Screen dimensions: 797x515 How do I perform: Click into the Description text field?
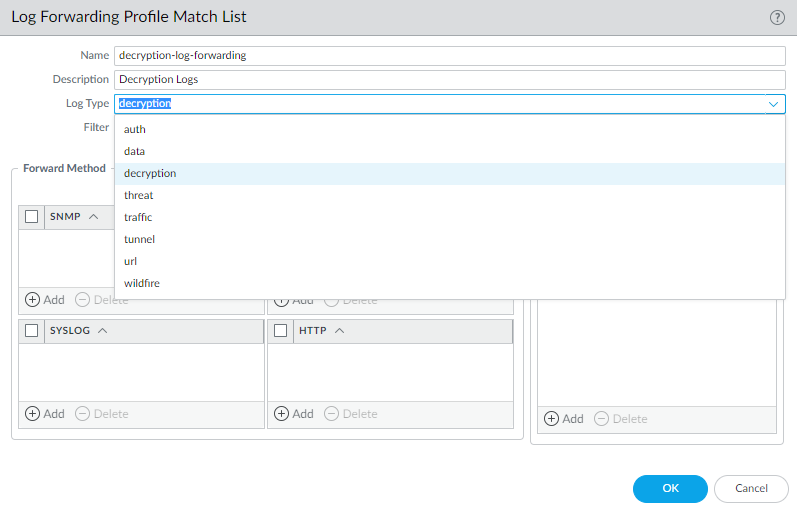click(450, 79)
